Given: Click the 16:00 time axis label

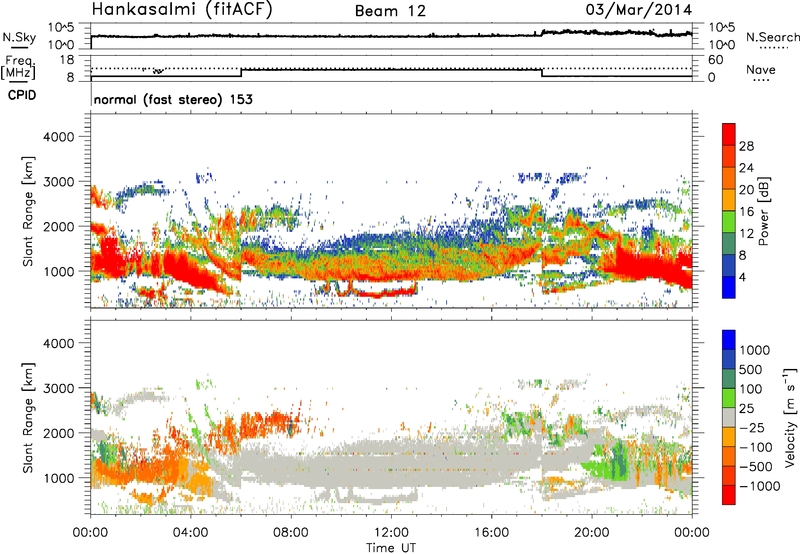Looking at the screenshot, I should (491, 533).
